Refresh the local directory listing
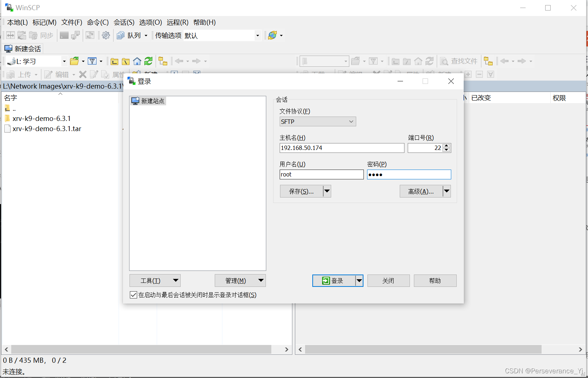The height and width of the screenshot is (378, 588). coord(148,61)
